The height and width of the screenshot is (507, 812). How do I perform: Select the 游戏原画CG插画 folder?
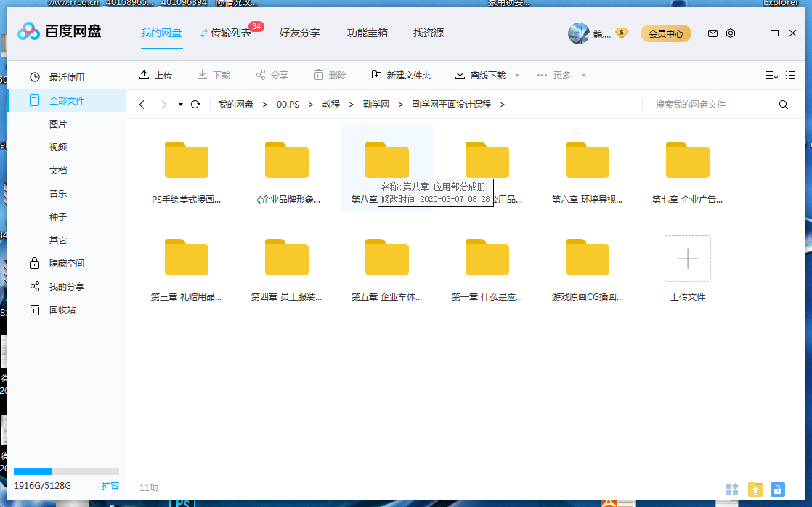tap(588, 269)
